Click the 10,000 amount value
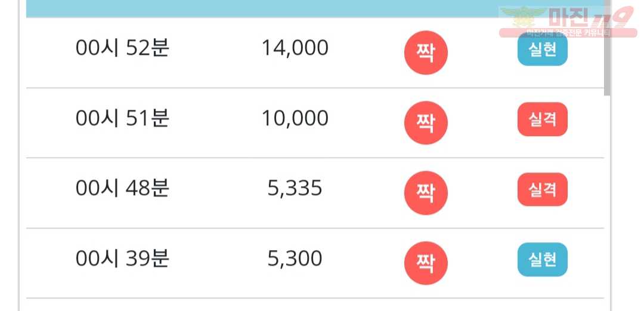Viewport: 644px width, 311px height. pos(295,118)
